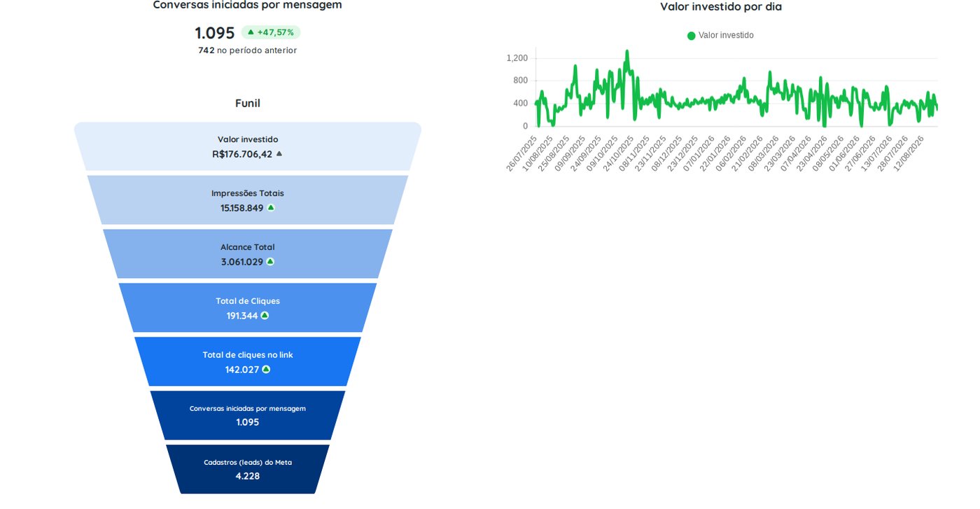Image resolution: width=980 pixels, height=509 pixels.
Task: Click the Funil section title
Action: [248, 103]
